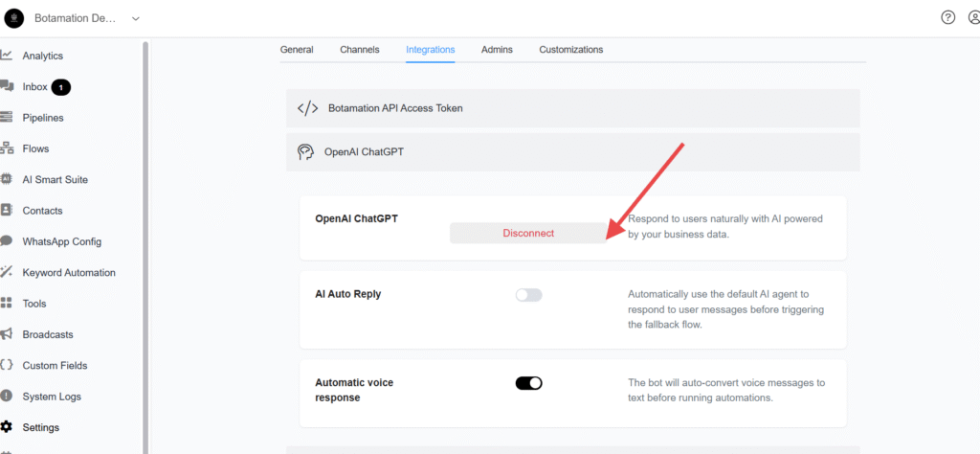Click the Disconnect button for OpenAI ChatGPT
The height and width of the screenshot is (454, 980).
click(x=528, y=234)
